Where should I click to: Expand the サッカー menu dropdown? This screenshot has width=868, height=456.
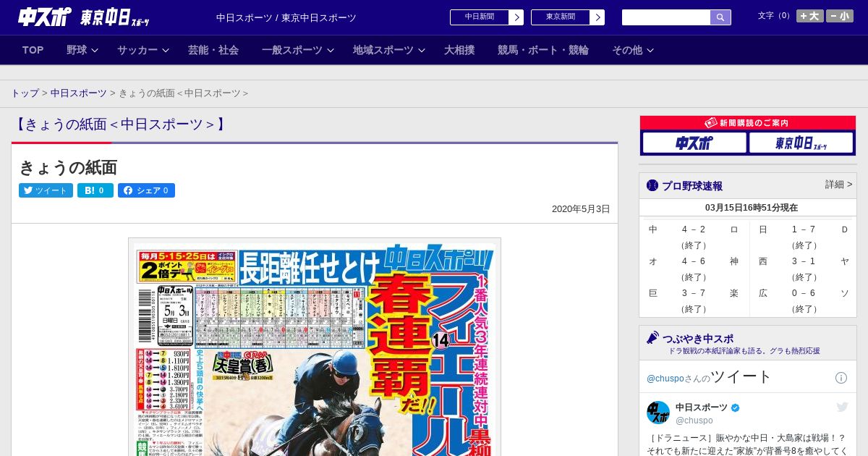(x=143, y=50)
